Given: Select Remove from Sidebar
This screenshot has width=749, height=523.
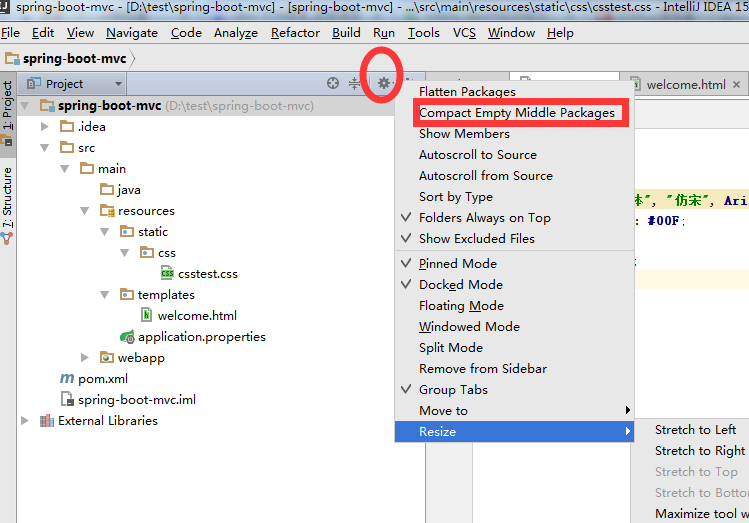Looking at the screenshot, I should click(514, 369).
